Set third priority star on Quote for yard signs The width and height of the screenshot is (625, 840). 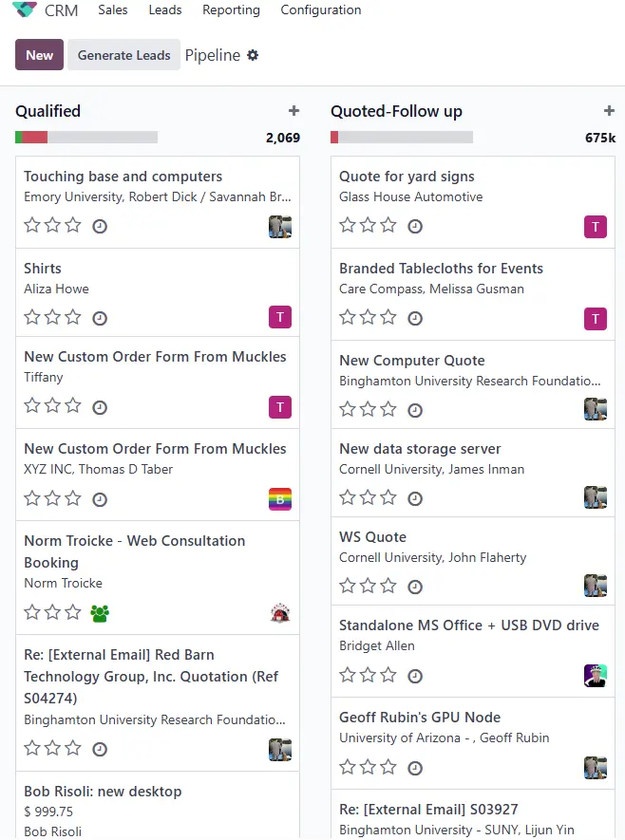coord(388,225)
